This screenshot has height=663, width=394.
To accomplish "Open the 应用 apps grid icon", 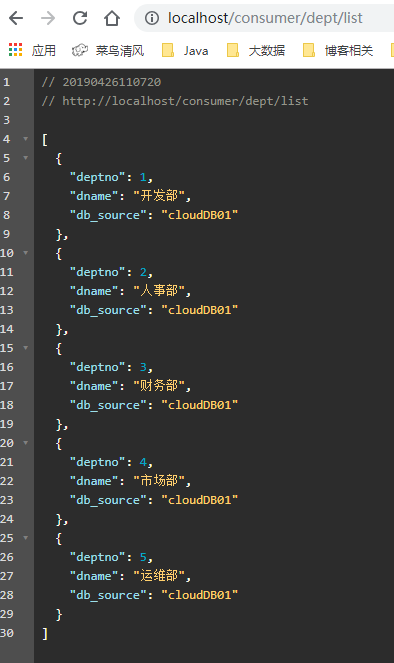I will [x=16, y=50].
